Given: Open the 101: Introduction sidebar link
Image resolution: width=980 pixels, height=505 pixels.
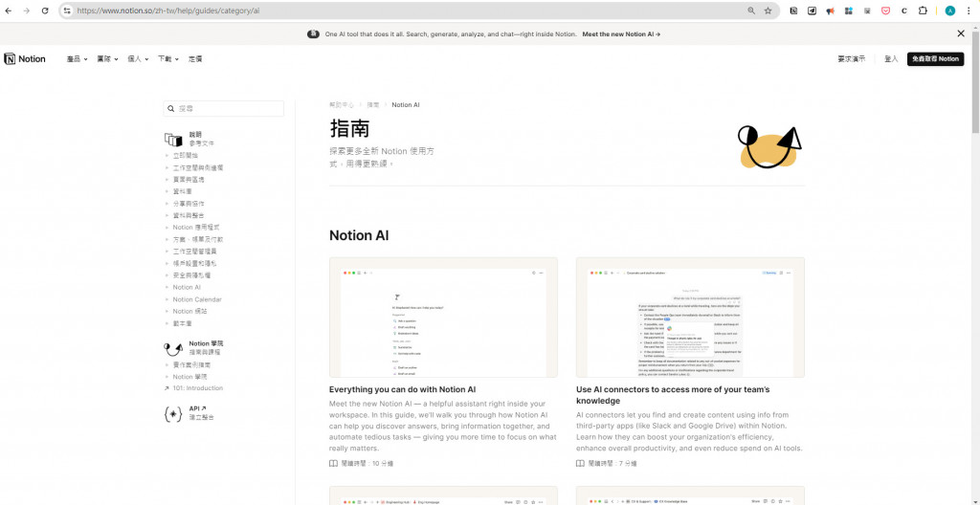Looking at the screenshot, I should coord(197,388).
